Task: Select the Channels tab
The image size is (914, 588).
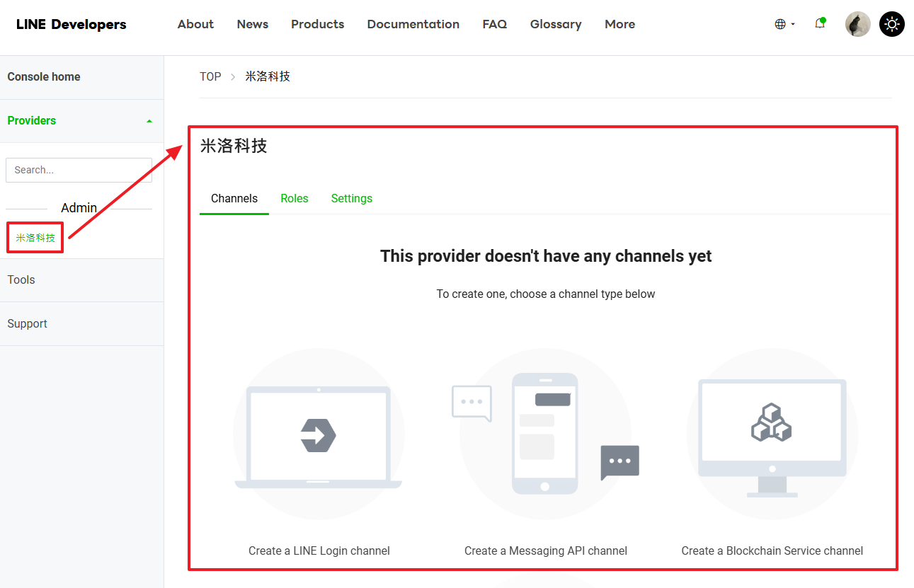Action: 234,199
